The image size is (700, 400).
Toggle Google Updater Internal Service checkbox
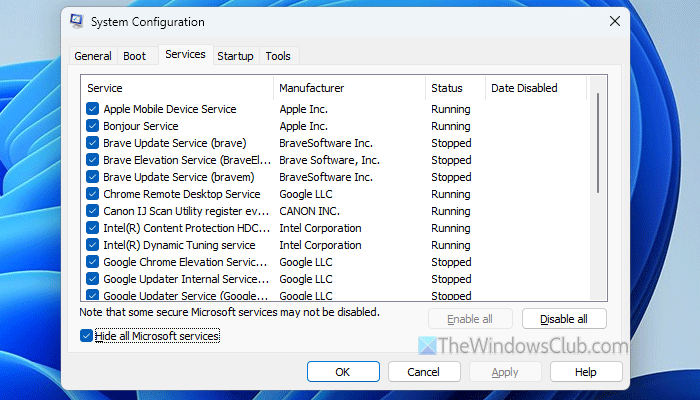point(92,278)
